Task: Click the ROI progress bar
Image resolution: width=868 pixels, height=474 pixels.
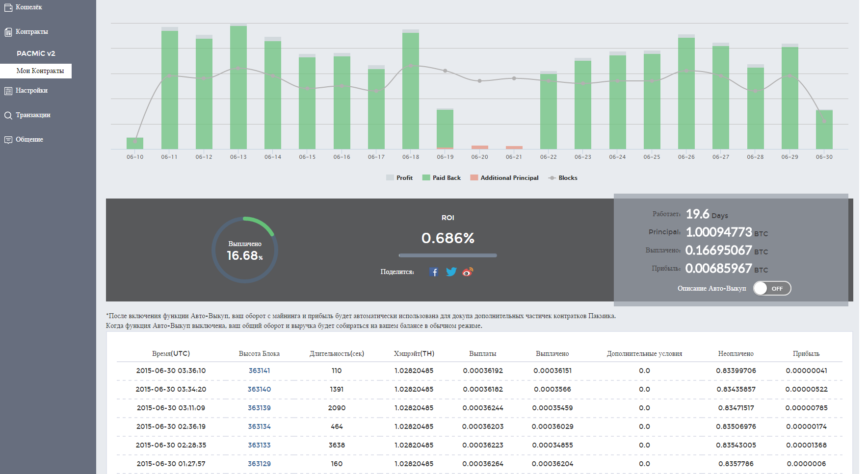Action: pyautogui.click(x=447, y=255)
